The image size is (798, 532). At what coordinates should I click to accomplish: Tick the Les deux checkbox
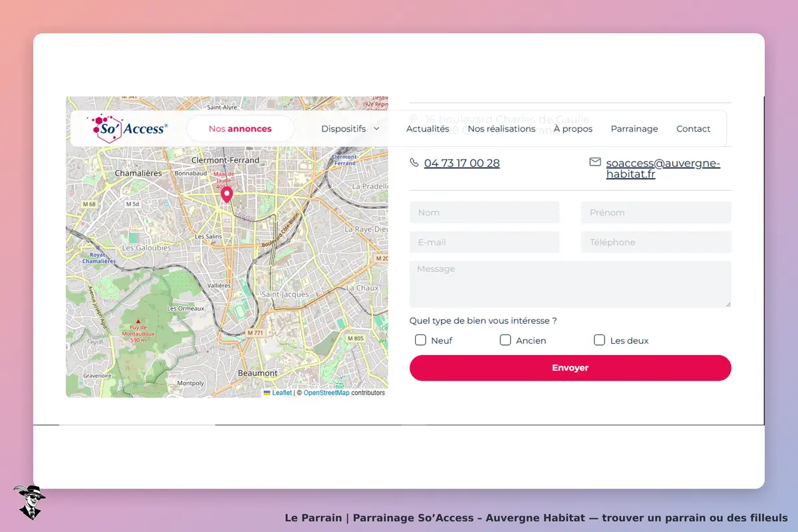point(599,340)
